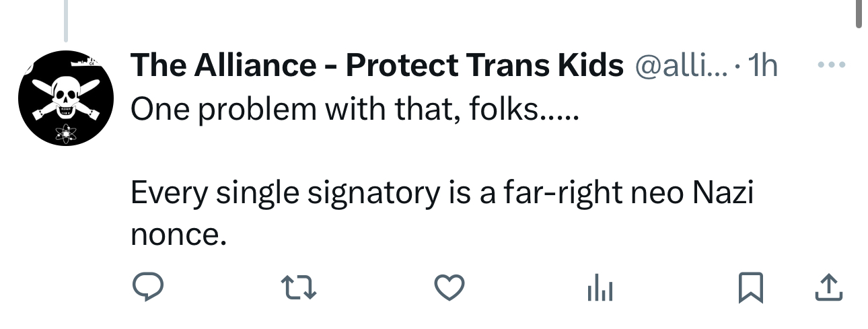This screenshot has height=329, width=868.
Task: Open the skull and crossbones profile avatar
Action: [x=65, y=98]
